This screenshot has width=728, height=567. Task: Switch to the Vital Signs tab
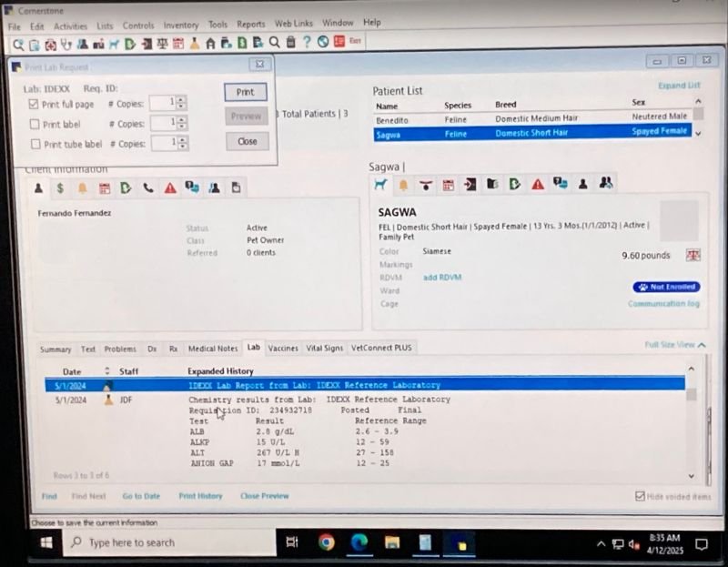[324, 348]
